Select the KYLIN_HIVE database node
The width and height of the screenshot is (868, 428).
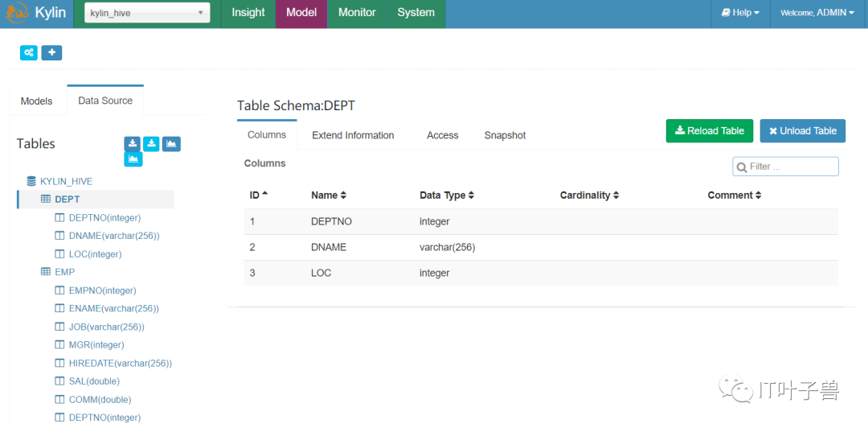pyautogui.click(x=67, y=181)
